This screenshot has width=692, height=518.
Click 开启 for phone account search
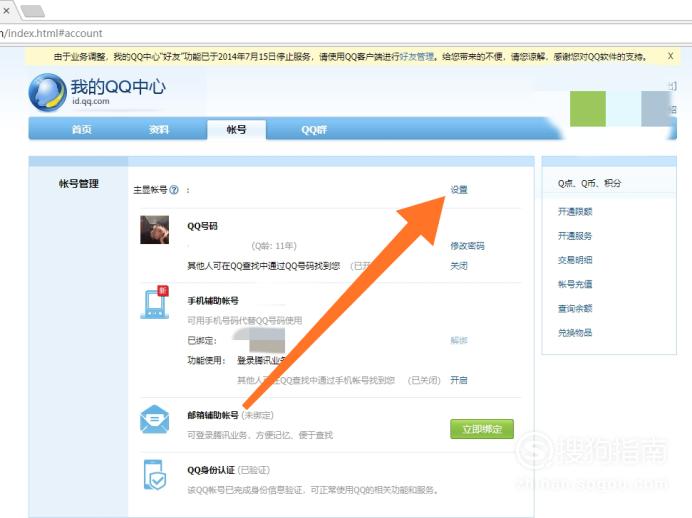click(x=459, y=380)
